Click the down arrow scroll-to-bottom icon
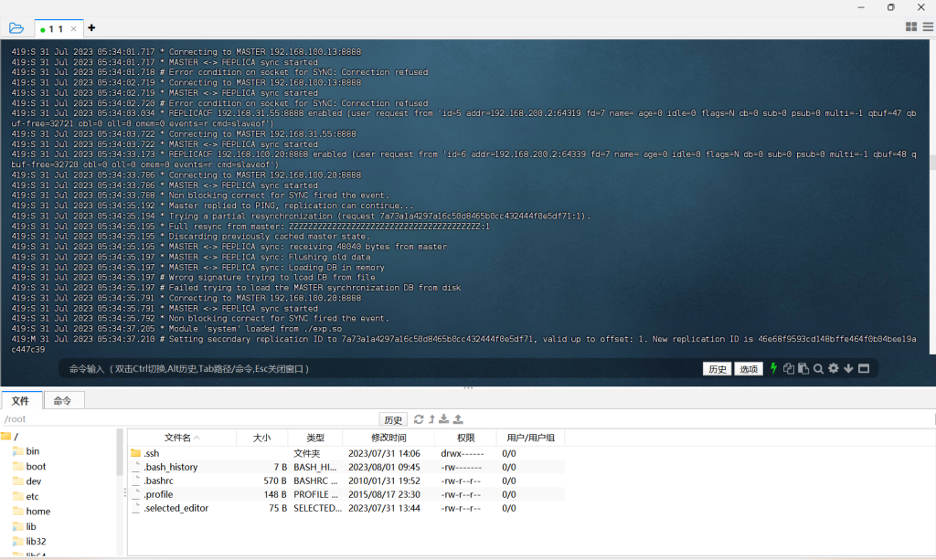 coord(848,368)
